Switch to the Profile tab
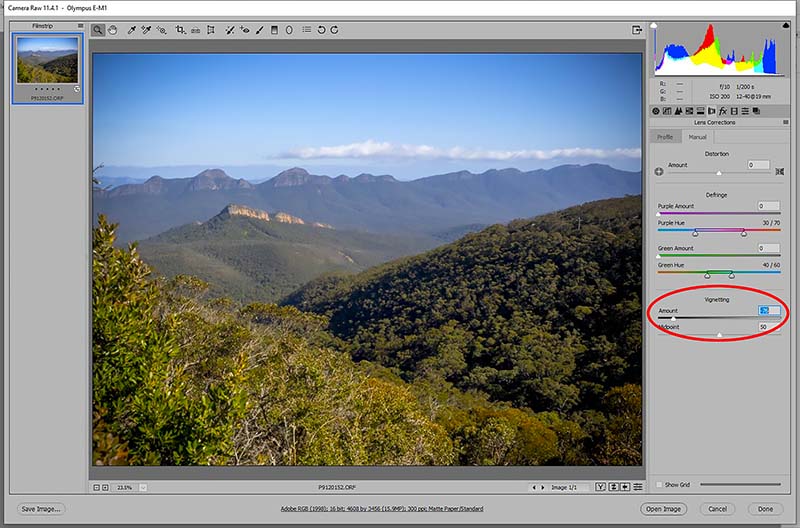Image resolution: width=800 pixels, height=528 pixels. [665, 137]
